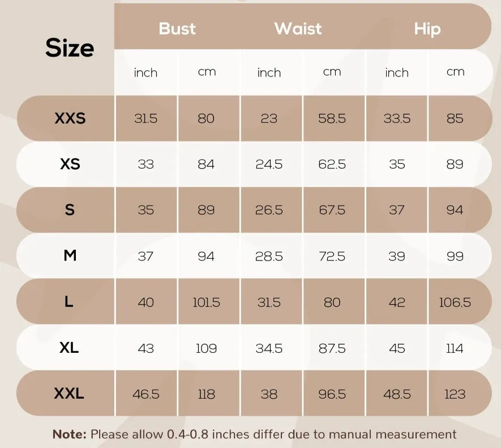Select the Waist column header
Screen dimensions: 501x448
click(x=298, y=28)
